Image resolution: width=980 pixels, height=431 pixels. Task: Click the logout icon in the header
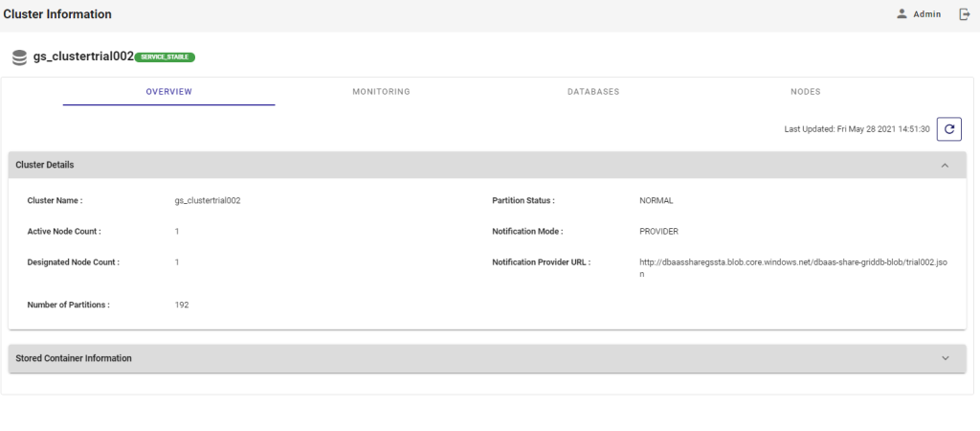pyautogui.click(x=965, y=13)
